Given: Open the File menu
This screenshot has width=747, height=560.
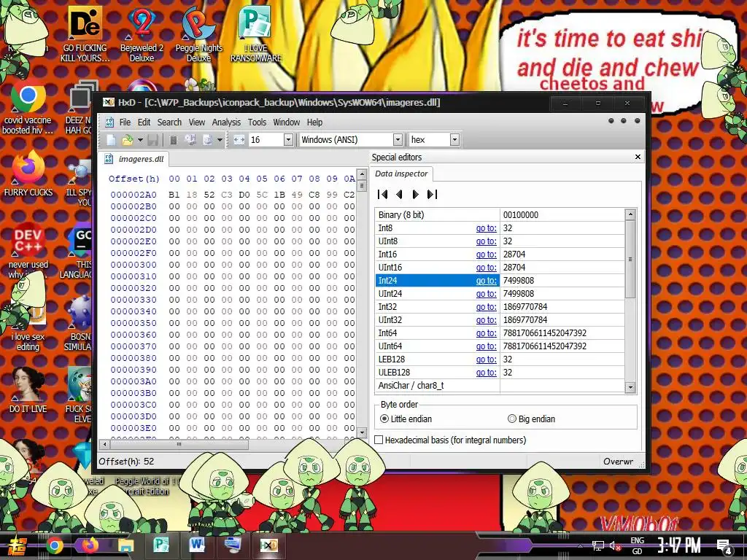Looking at the screenshot, I should (125, 122).
